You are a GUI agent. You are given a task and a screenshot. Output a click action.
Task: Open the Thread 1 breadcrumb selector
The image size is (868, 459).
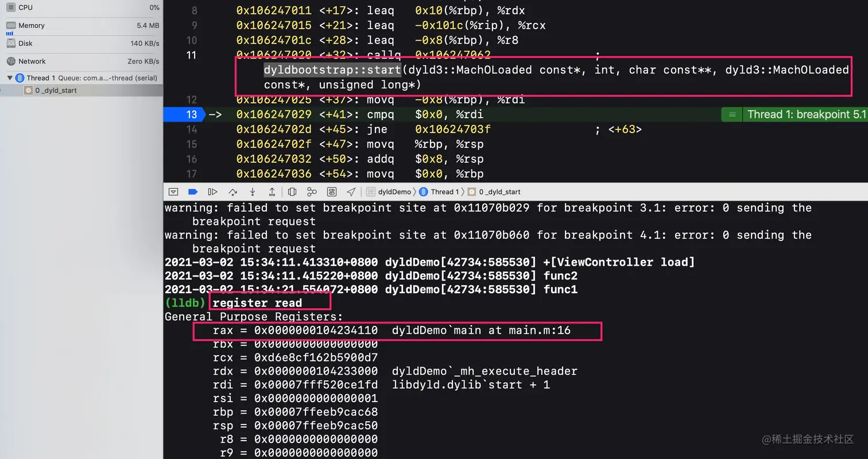point(439,192)
